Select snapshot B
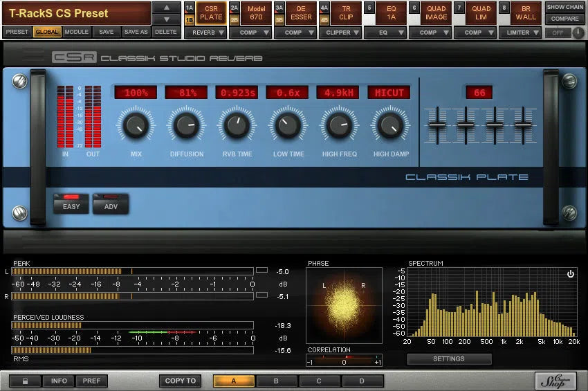Image resolution: width=588 pixels, height=391 pixels. pyautogui.click(x=276, y=381)
